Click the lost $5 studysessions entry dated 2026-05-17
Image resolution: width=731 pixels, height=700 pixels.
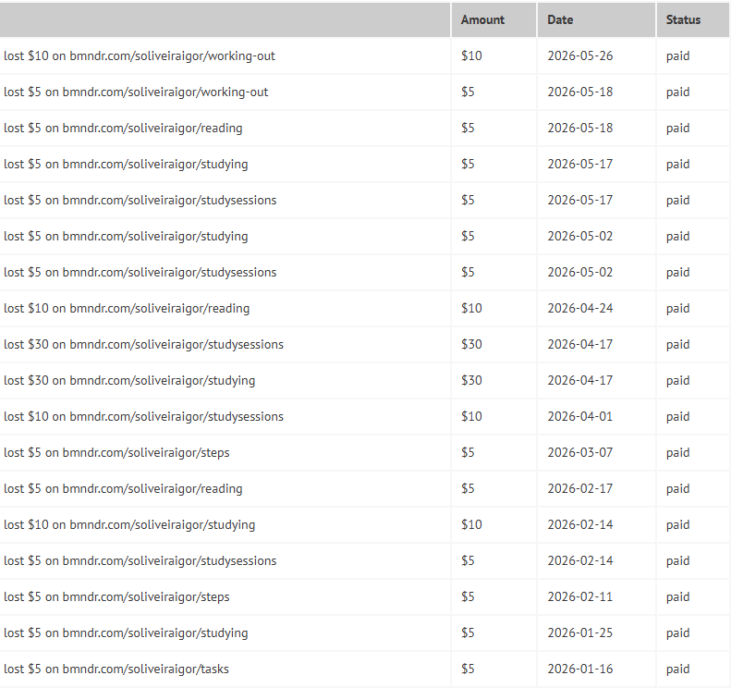coord(140,200)
